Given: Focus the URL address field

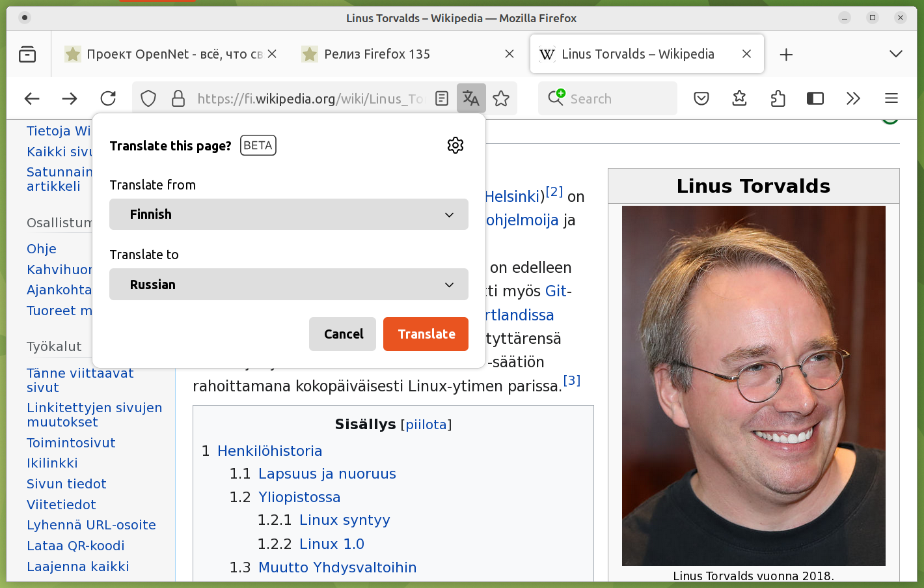Looking at the screenshot, I should (x=310, y=99).
